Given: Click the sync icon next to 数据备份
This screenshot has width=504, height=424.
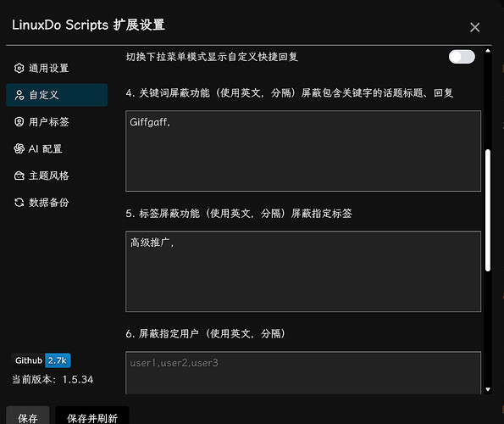Looking at the screenshot, I should coord(19,203).
